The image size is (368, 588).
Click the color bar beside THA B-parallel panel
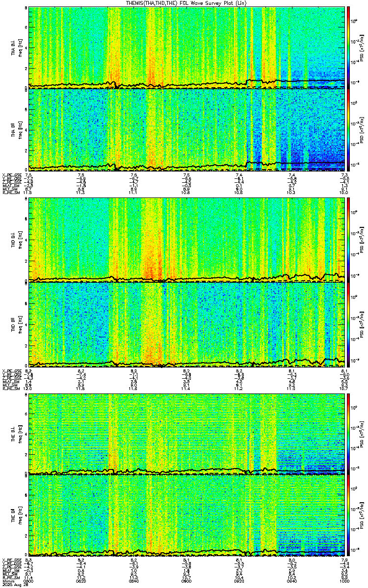[x=349, y=129]
